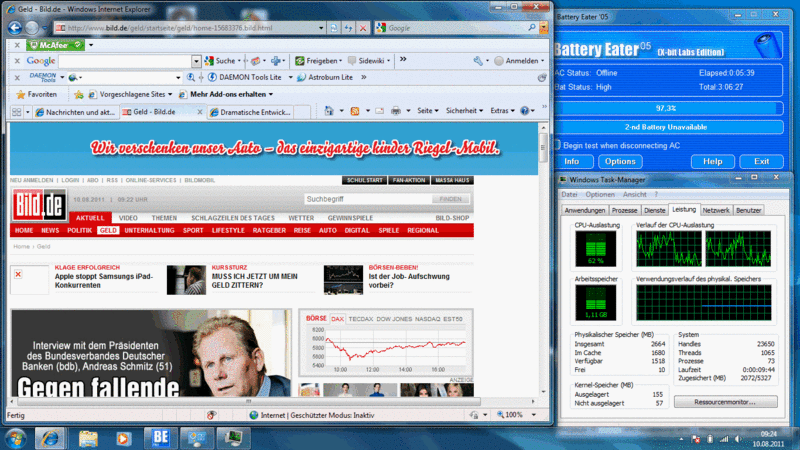
Task: Click Info button in Battery Eater
Action: click(x=571, y=161)
